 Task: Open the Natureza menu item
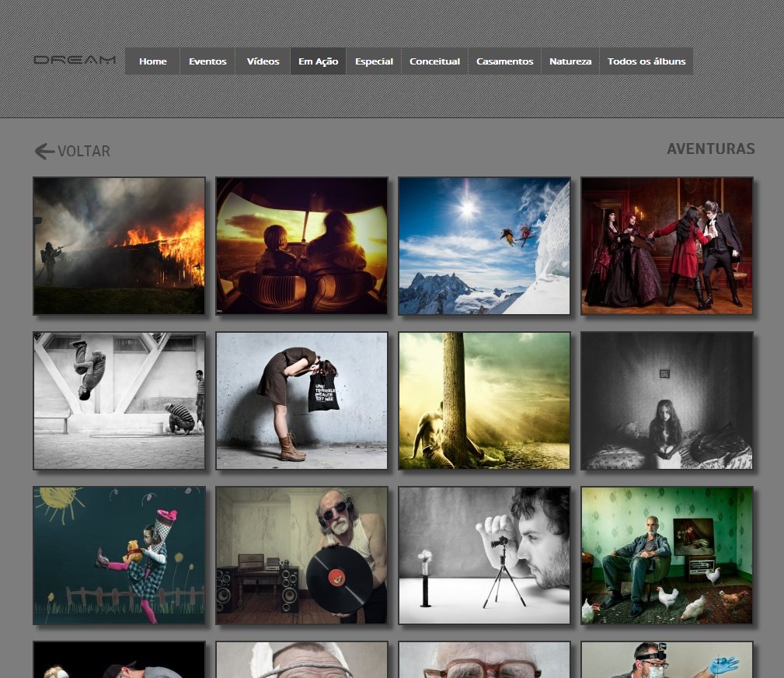coord(570,61)
